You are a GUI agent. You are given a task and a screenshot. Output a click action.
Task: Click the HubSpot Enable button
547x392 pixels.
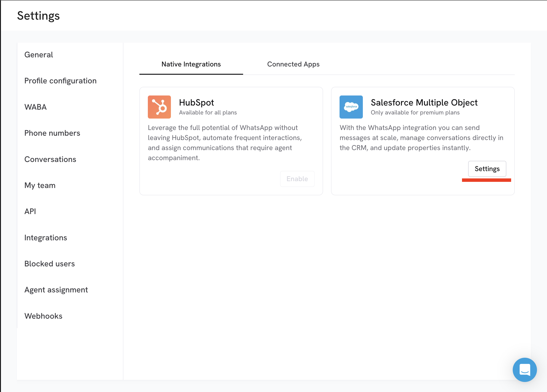pos(297,179)
